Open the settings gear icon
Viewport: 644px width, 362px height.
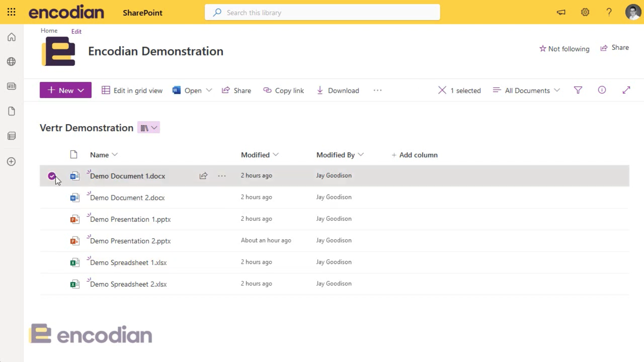tap(585, 12)
